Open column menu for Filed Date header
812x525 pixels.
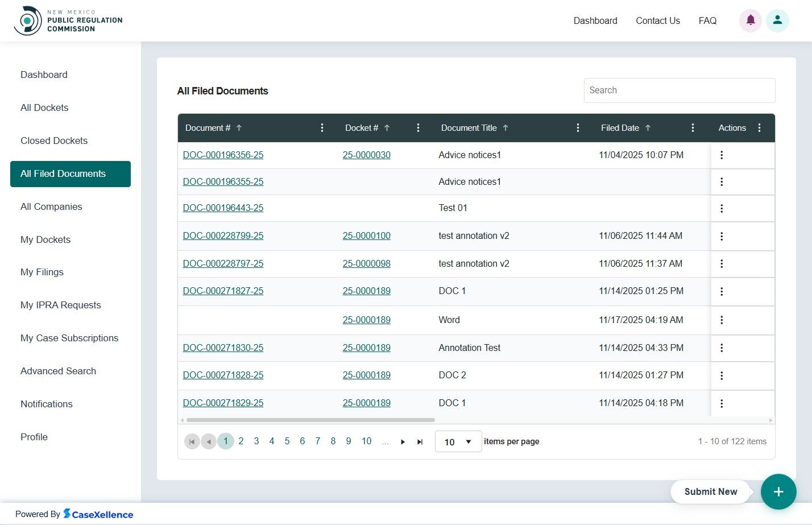click(693, 128)
